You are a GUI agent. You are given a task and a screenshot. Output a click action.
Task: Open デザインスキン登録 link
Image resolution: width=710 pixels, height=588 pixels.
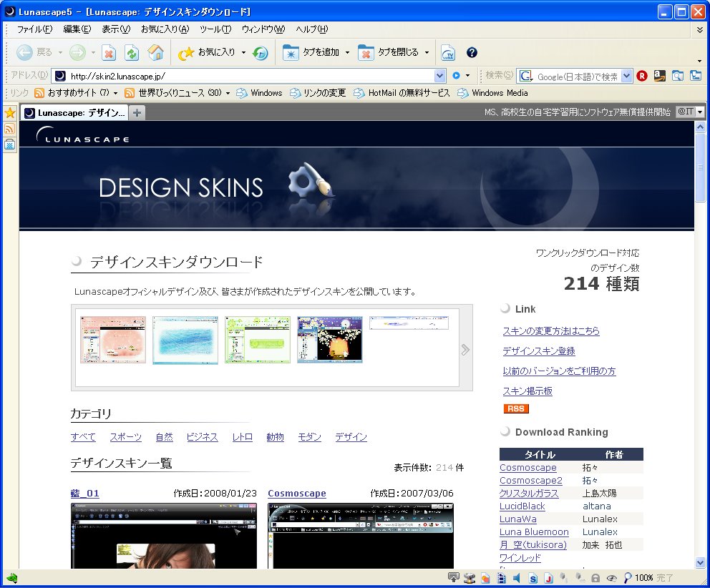pyautogui.click(x=539, y=351)
